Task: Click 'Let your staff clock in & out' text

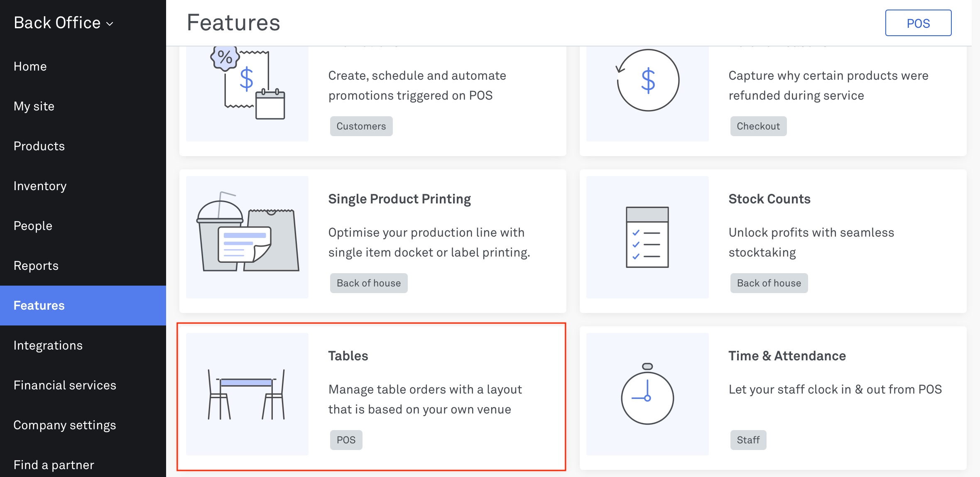Action: pyautogui.click(x=835, y=389)
